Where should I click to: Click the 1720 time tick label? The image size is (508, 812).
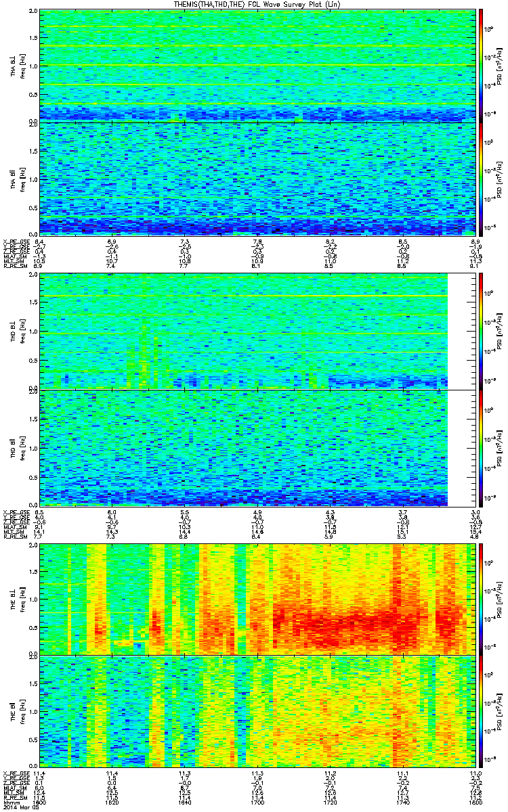[x=330, y=803]
